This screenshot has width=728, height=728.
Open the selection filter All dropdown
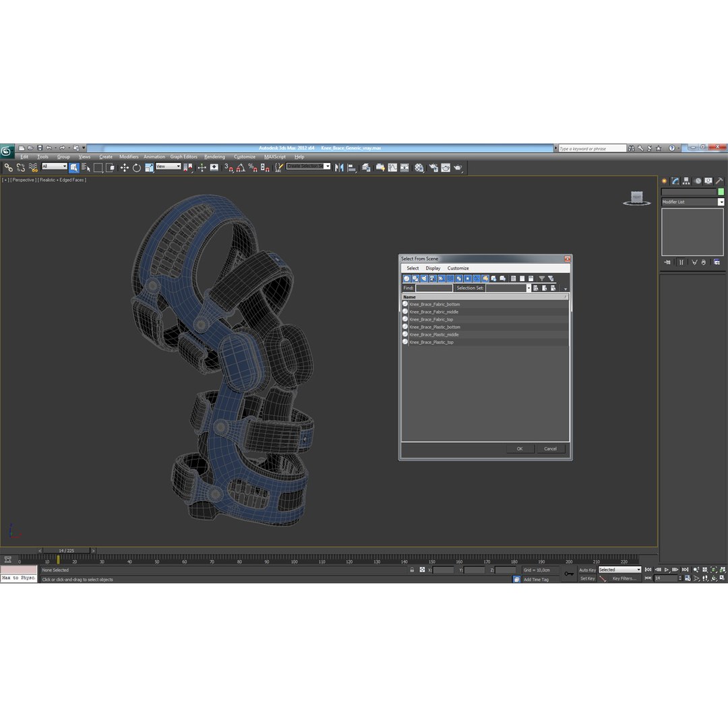coord(55,166)
